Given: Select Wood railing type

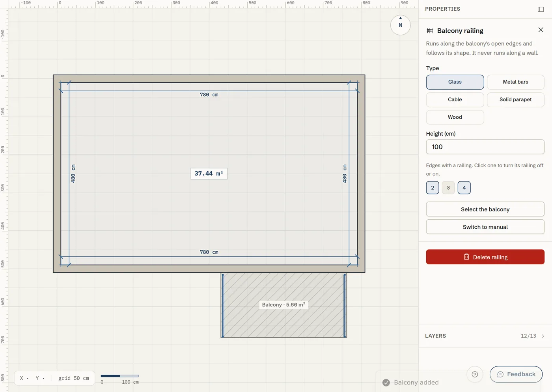Looking at the screenshot, I should point(455,117).
